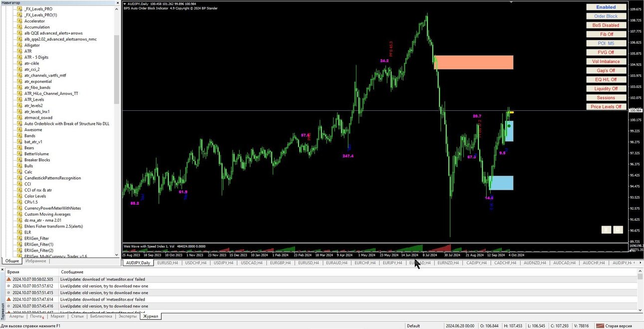Click the Sessions button on the chart
Screen dimensions: 644x329
606,98
